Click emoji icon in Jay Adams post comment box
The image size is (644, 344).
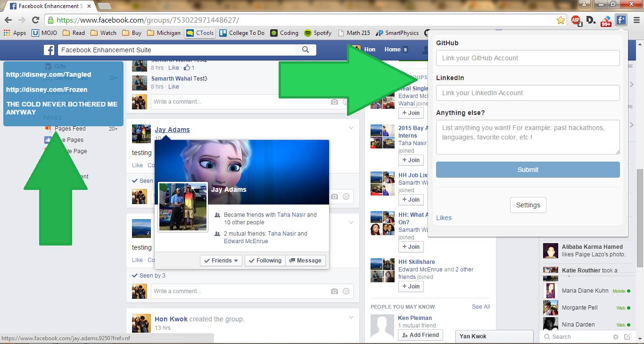(346, 197)
